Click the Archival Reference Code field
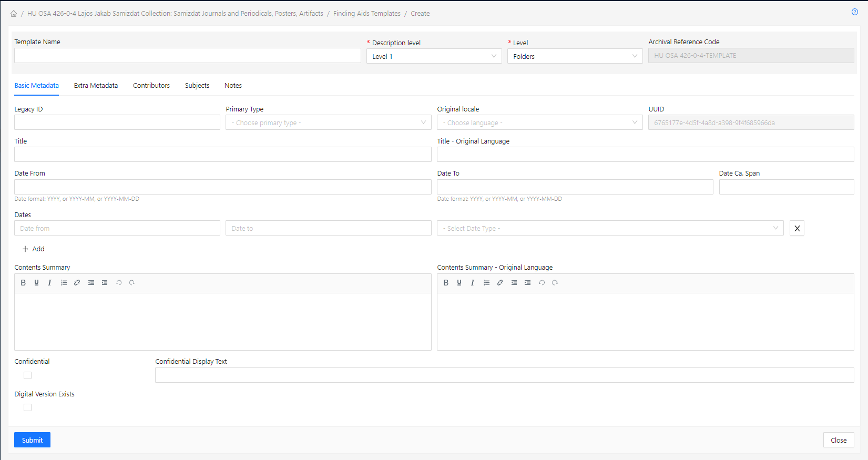Viewport: 868px width, 460px height. pyautogui.click(x=751, y=56)
